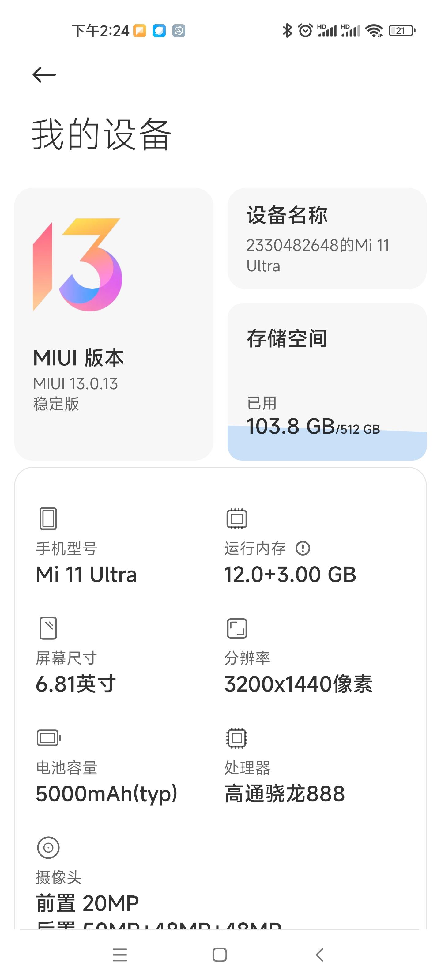The height and width of the screenshot is (980, 441).
Task: Open the MIUI 版本 card
Action: point(113,380)
